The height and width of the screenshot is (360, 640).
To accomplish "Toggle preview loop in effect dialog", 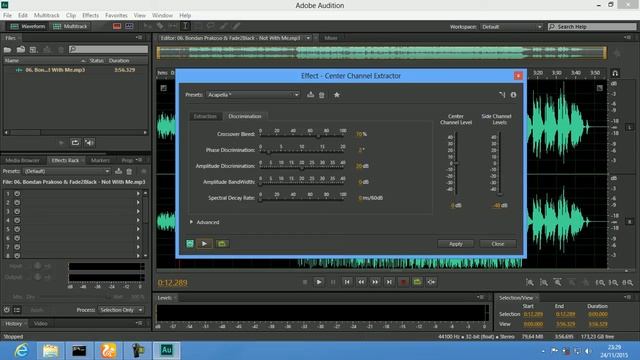I will (x=222, y=244).
